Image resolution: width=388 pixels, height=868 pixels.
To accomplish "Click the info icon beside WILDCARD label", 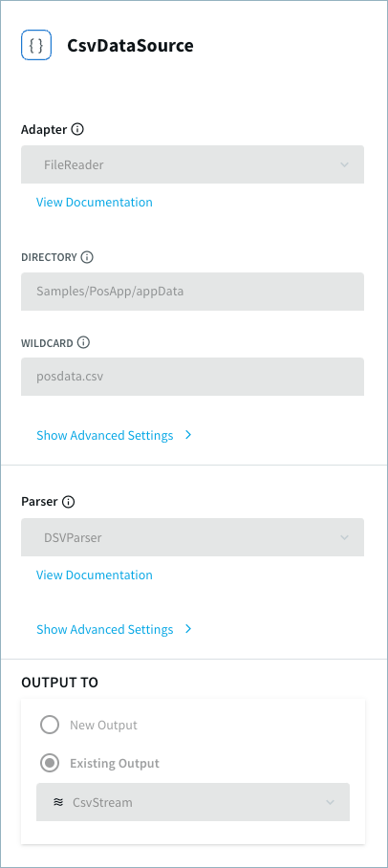I will 83,342.
